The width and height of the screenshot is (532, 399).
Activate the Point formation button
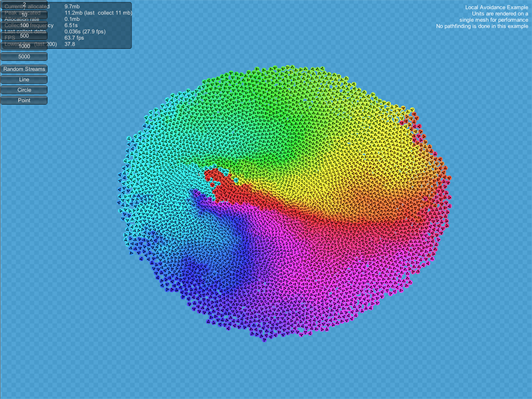point(24,100)
